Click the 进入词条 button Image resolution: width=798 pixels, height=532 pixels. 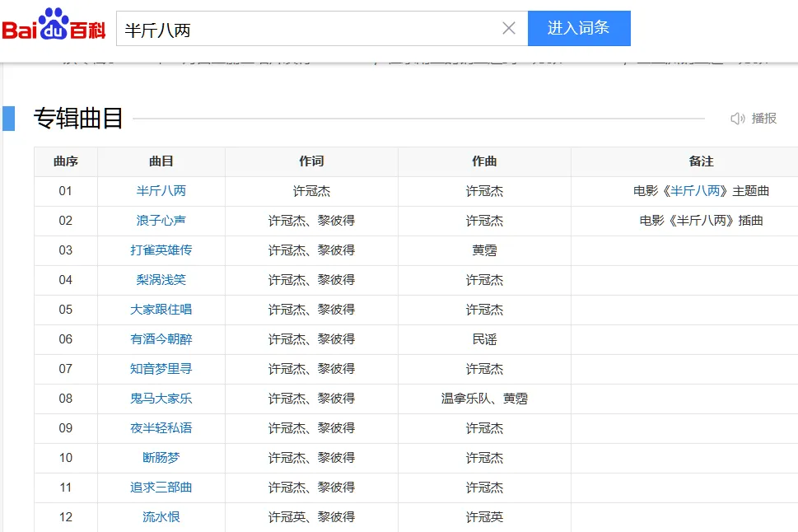[x=579, y=28]
